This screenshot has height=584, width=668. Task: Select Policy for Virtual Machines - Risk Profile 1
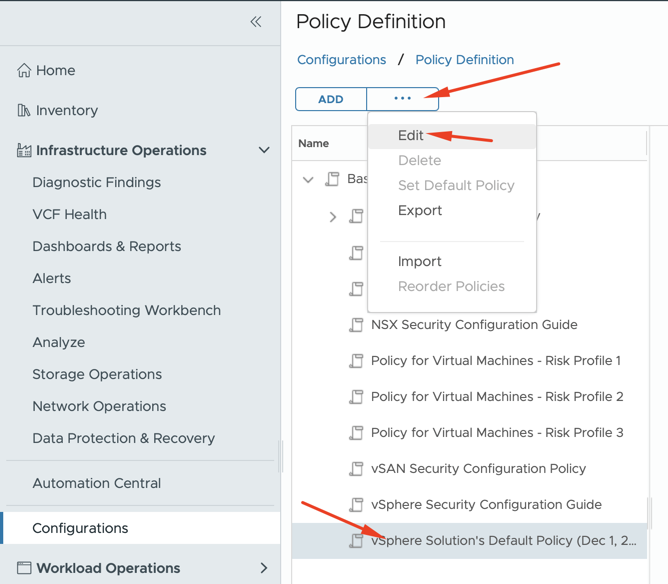pyautogui.click(x=496, y=361)
